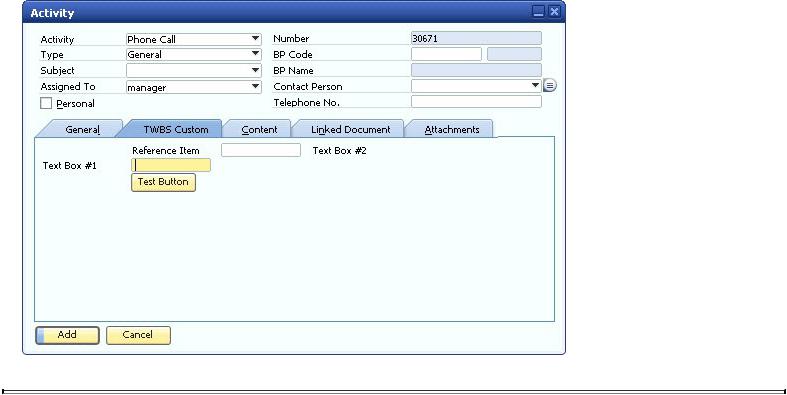Expand the Type dropdown showing General
787x395 pixels.
194,54
